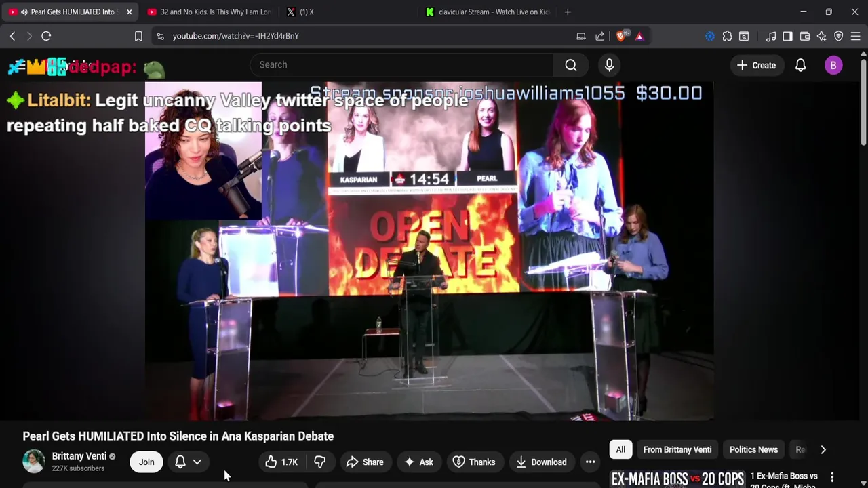
Task: Open Brave Rewards triangle icon
Action: [639, 36]
